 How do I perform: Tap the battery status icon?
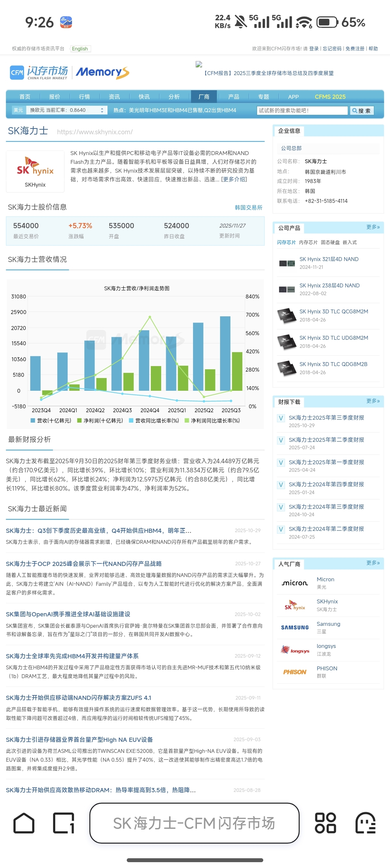click(x=327, y=22)
